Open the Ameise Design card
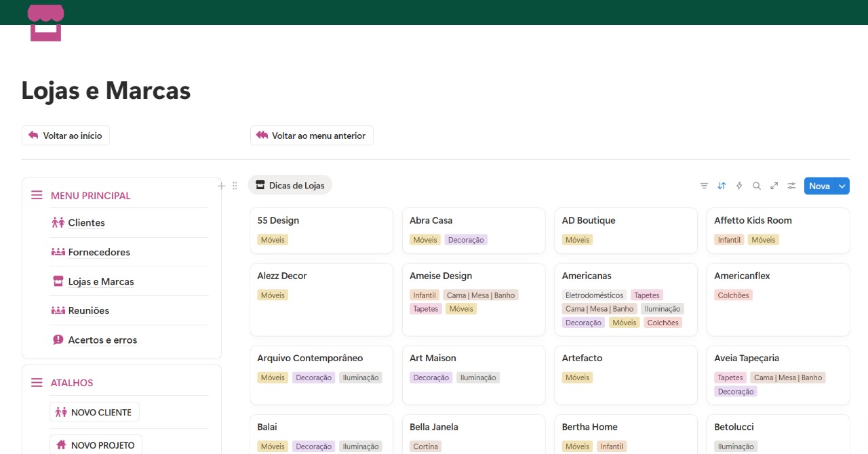 (474, 300)
